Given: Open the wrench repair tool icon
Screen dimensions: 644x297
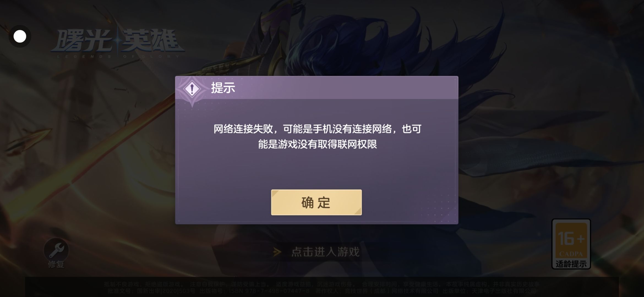Looking at the screenshot, I should tap(56, 250).
